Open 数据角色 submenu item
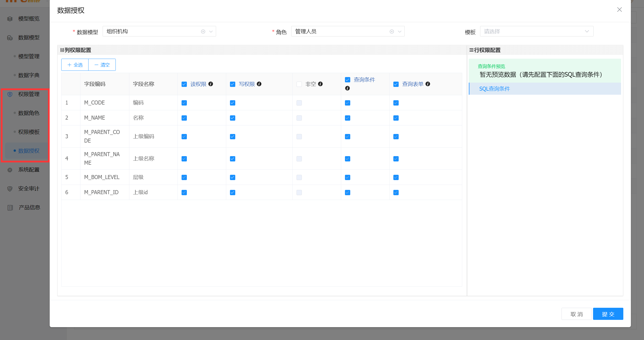Screen dimensions: 644x340 [x=29, y=113]
